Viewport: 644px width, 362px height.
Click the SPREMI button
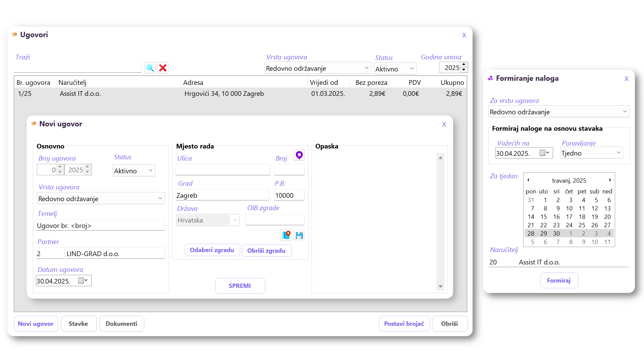tap(240, 286)
